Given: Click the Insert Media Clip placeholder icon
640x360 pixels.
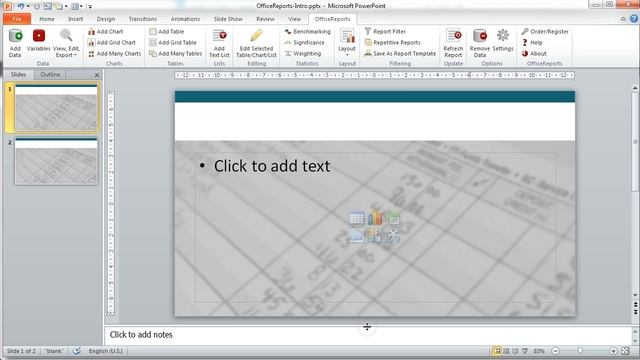Looking at the screenshot, I should point(392,236).
